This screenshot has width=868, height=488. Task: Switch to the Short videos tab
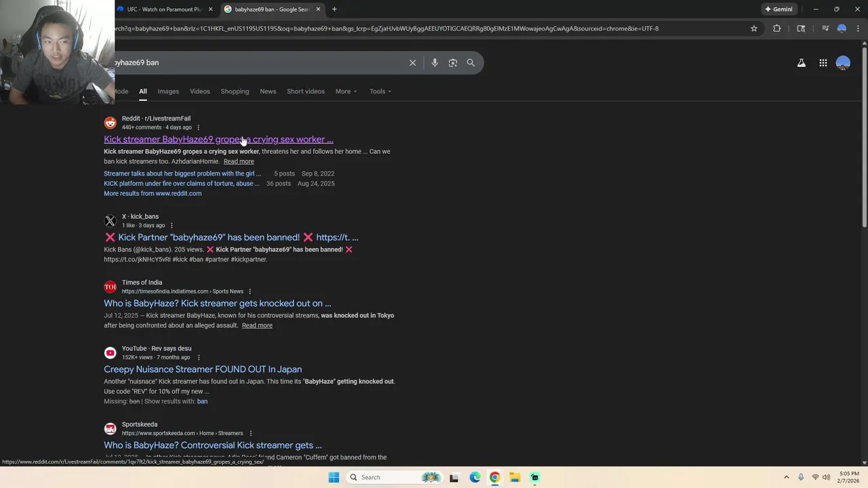coord(305,91)
